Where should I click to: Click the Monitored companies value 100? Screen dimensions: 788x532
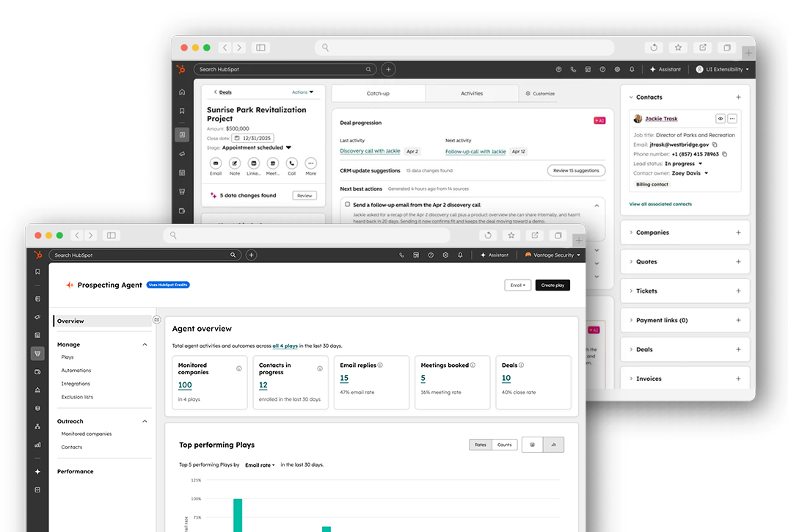click(x=185, y=385)
